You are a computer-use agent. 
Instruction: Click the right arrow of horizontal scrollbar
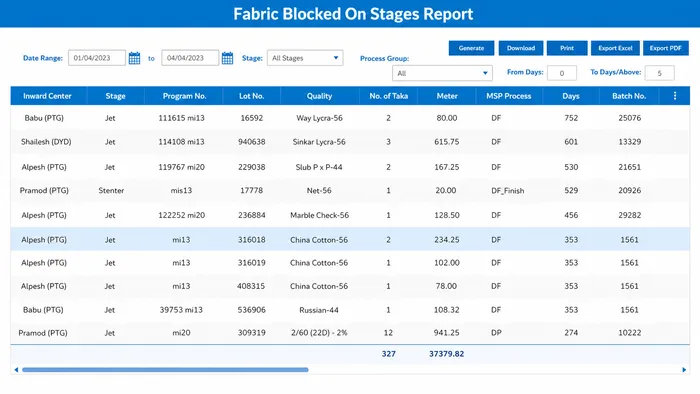(x=684, y=369)
